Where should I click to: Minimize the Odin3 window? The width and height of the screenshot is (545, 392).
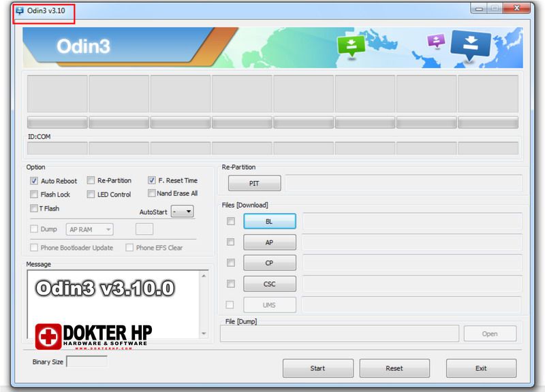coord(479,8)
